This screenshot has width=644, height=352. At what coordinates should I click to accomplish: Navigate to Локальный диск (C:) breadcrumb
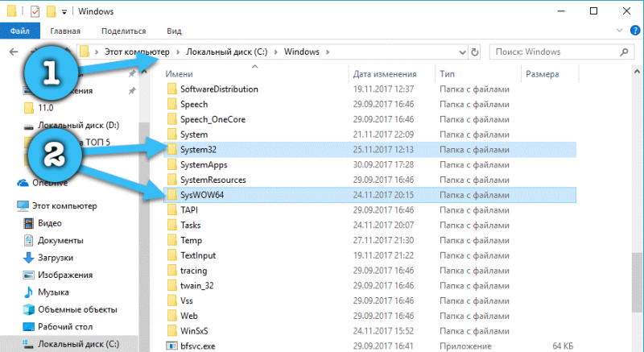(x=227, y=52)
